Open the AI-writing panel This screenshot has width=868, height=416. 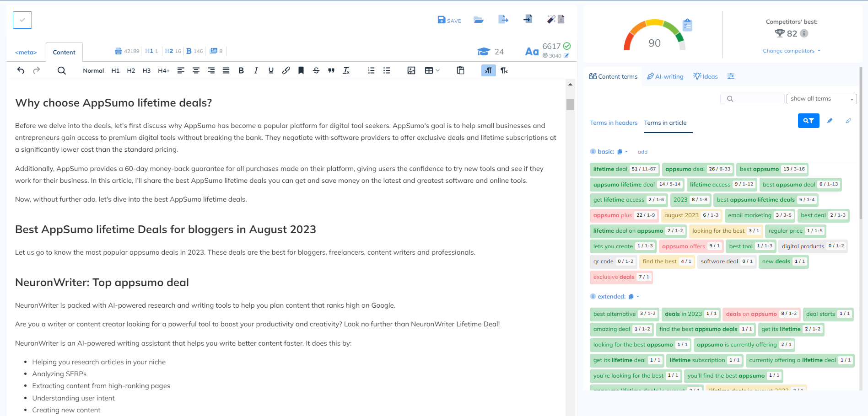pos(665,76)
